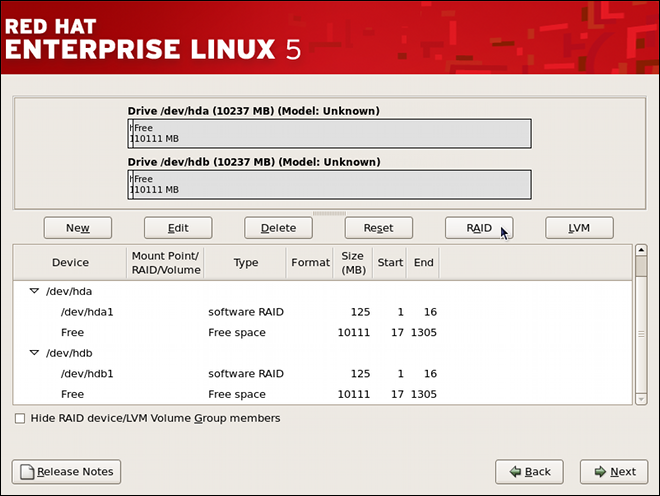Screen dimensions: 660x496
Task: Open the LVM configuration dialog
Action: coord(579,228)
